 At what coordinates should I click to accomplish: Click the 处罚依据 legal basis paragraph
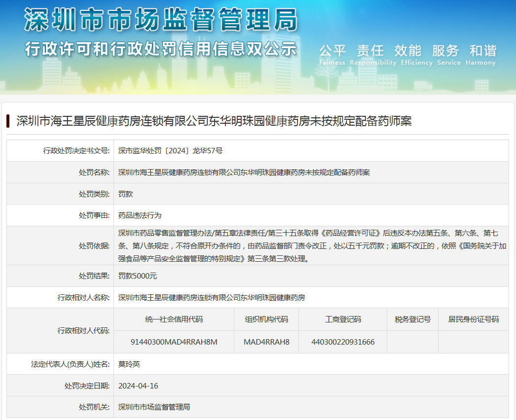(x=312, y=245)
